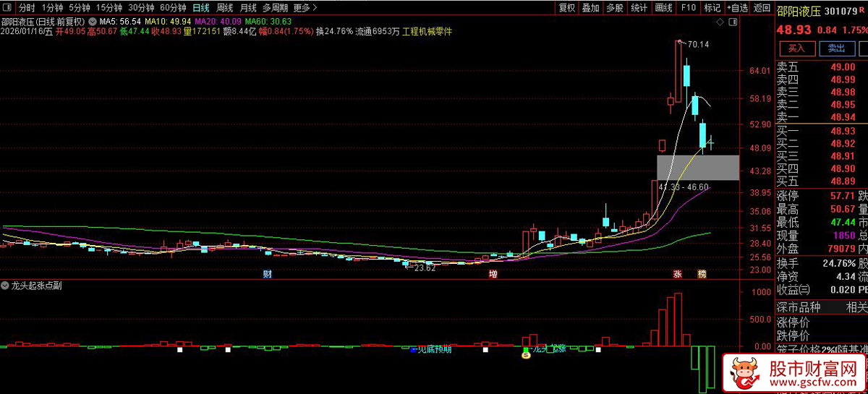
Task: Select the 日线 period tab
Action: coord(201,8)
